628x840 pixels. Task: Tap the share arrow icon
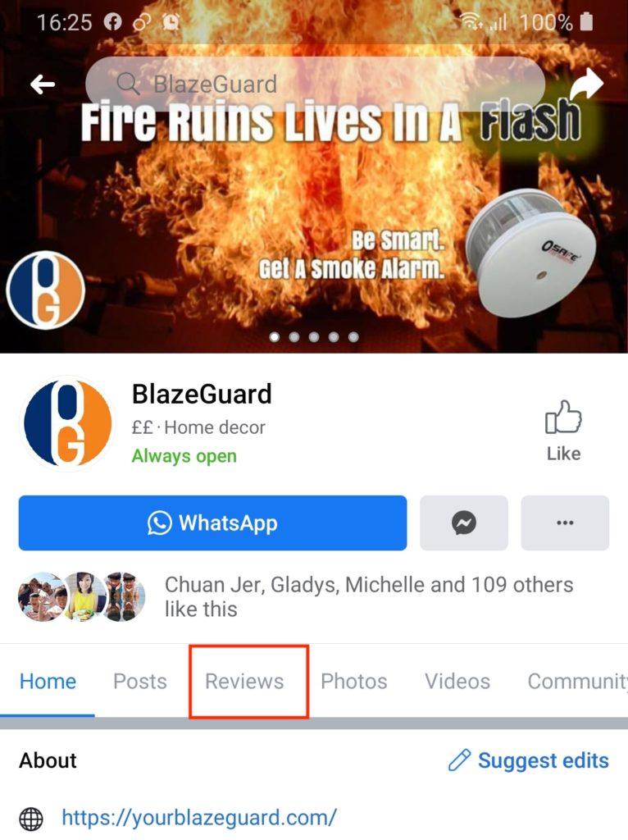[587, 84]
